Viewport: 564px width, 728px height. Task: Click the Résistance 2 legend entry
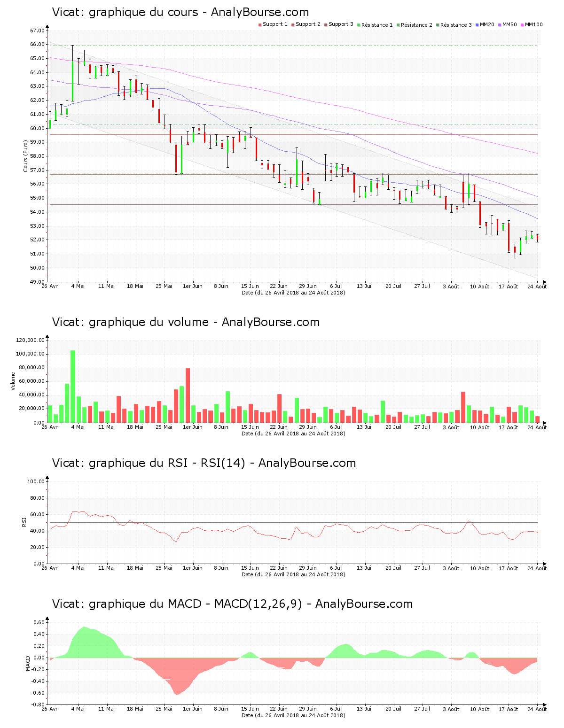click(x=414, y=25)
